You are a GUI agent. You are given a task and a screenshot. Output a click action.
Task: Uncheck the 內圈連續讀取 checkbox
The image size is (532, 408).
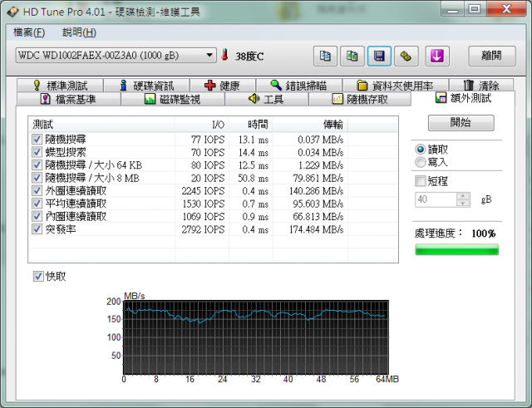[x=37, y=216]
